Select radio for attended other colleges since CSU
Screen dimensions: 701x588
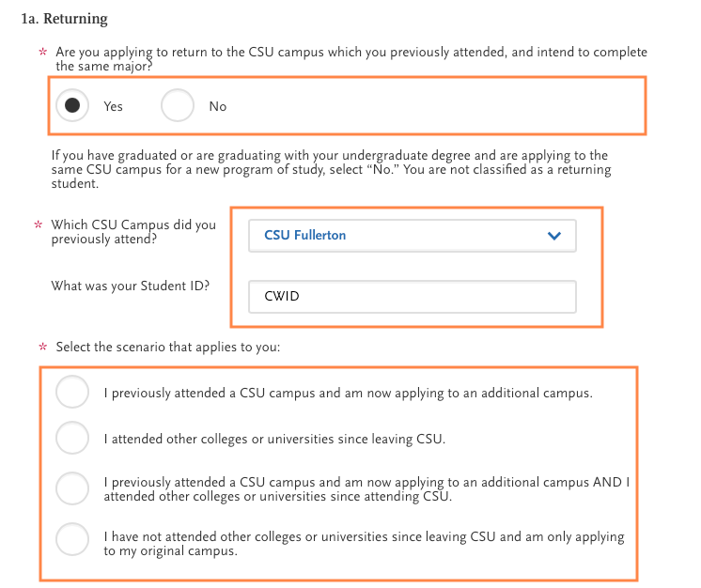(71, 438)
